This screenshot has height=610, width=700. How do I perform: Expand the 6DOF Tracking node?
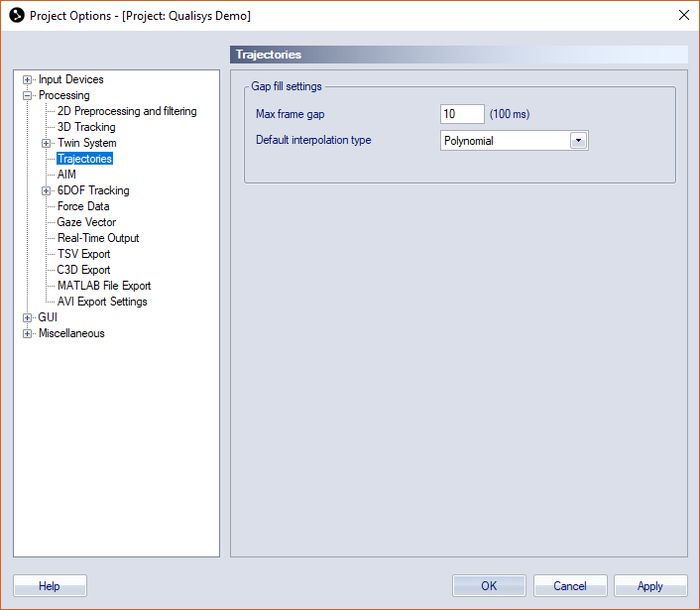[x=46, y=191]
